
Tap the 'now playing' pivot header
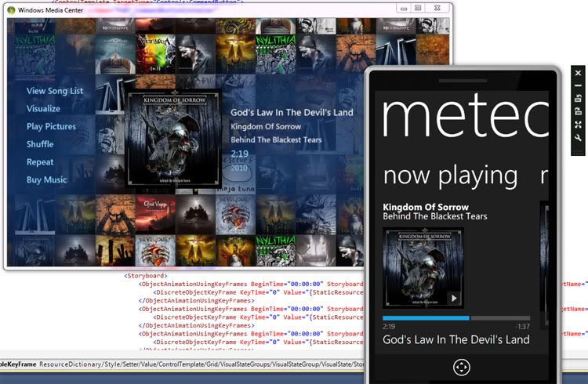click(450, 176)
